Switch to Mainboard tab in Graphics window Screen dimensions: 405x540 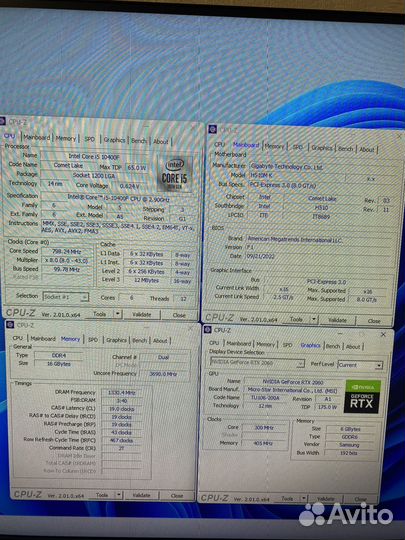click(239, 344)
